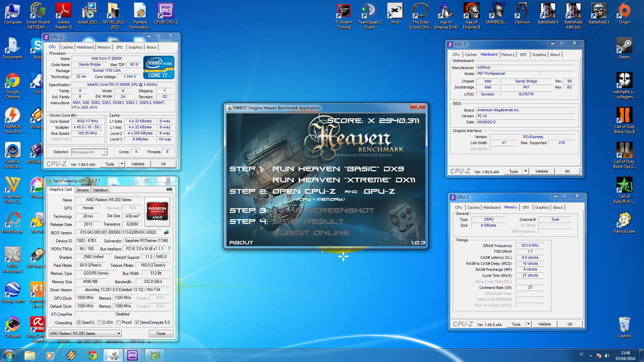Open Call of Duty Black Ops II icon
Viewport: 644px width, 362px height.
pos(624,120)
